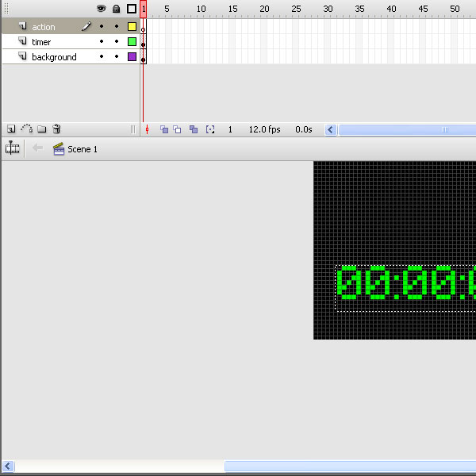This screenshot has width=476, height=476.
Task: Click the purple outline swatch for background layer
Action: 132,57
